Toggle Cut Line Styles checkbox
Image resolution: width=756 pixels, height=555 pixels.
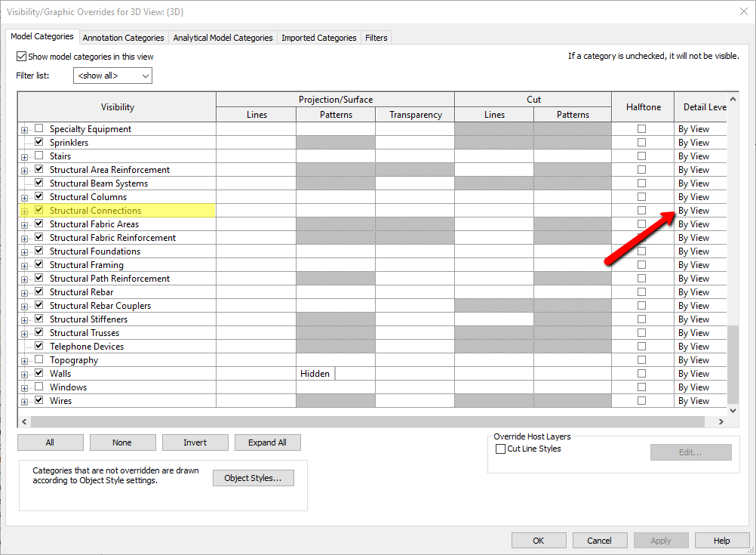(500, 449)
